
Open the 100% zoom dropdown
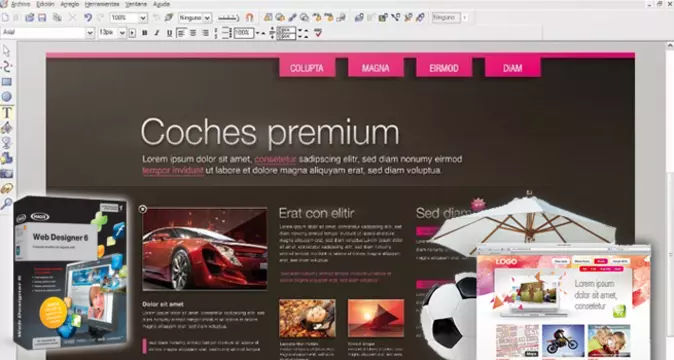(129, 18)
